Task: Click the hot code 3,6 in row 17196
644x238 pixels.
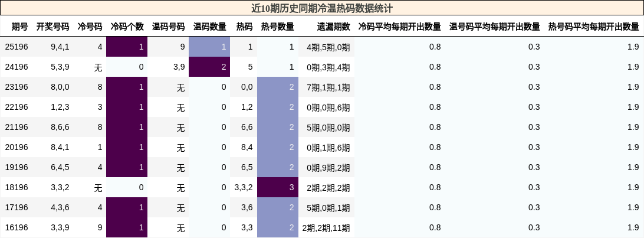Action: (247, 207)
